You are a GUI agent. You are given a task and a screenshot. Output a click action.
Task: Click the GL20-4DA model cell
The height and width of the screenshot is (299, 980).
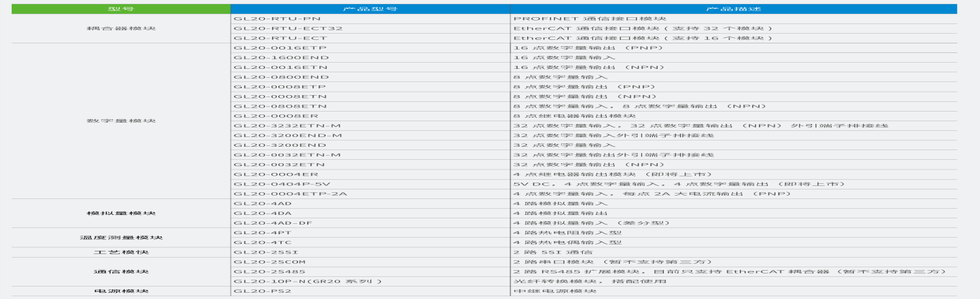pos(370,213)
